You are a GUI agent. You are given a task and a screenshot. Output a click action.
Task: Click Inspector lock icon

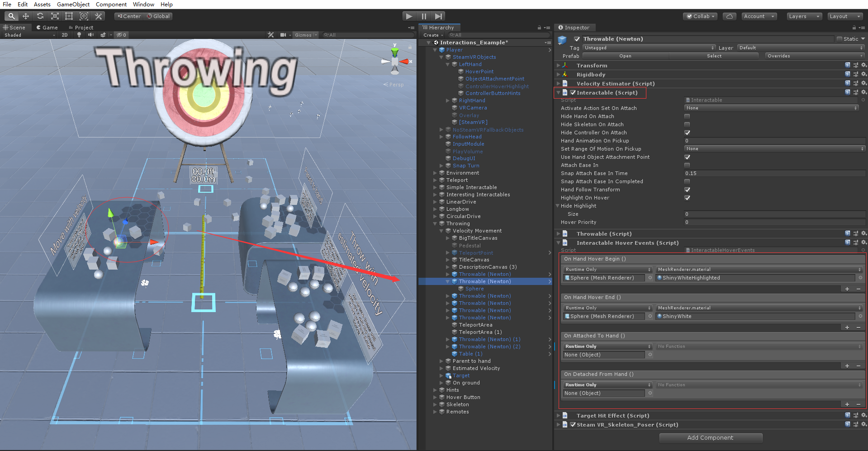click(x=854, y=28)
